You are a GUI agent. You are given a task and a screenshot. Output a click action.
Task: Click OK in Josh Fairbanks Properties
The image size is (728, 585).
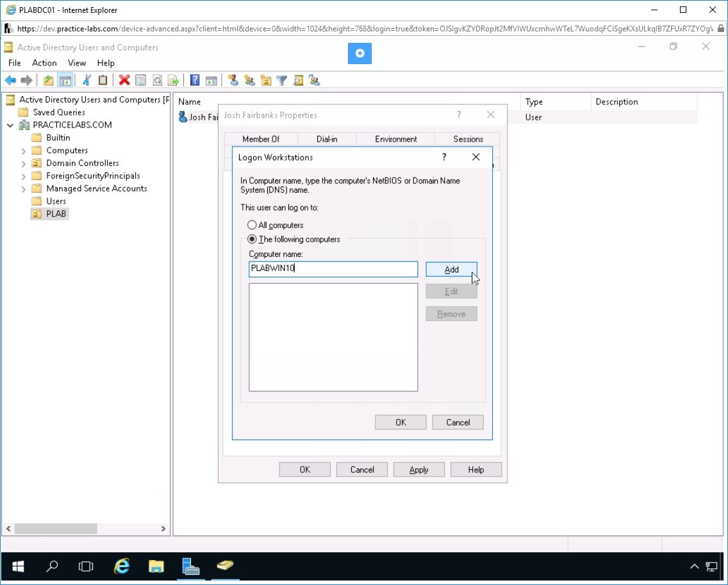304,470
